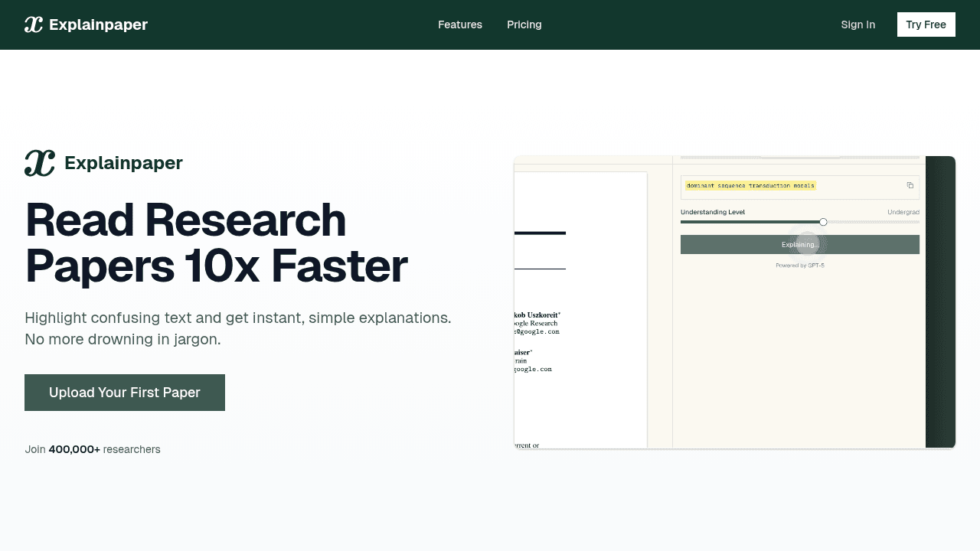Click the 'Undergrad' level label
The height and width of the screenshot is (551, 980).
[x=903, y=212]
